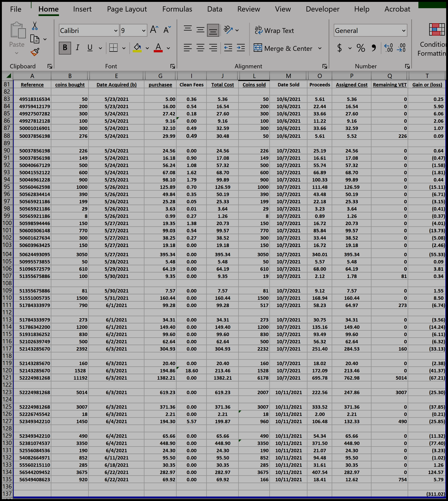Screen dimensions: 448x501
Task: Click the Copy icon
Action: pos(35,39)
